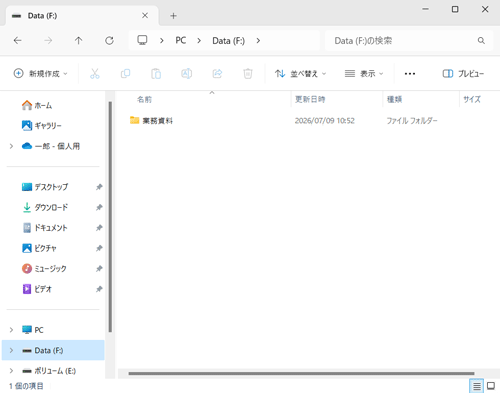The width and height of the screenshot is (500, 393).
Task: Click the forward navigation arrow
Action: (x=48, y=41)
